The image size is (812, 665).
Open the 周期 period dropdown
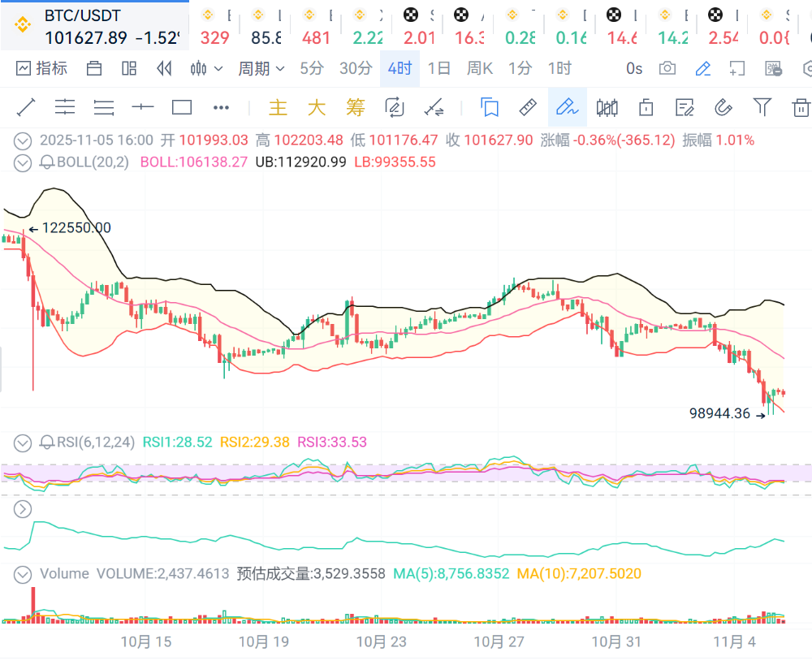pyautogui.click(x=261, y=69)
